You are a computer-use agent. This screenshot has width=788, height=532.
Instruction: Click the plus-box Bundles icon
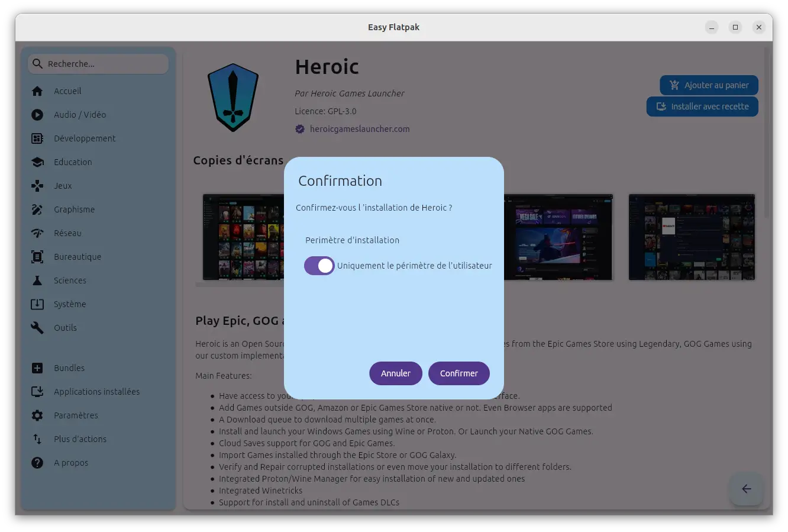[37, 368]
